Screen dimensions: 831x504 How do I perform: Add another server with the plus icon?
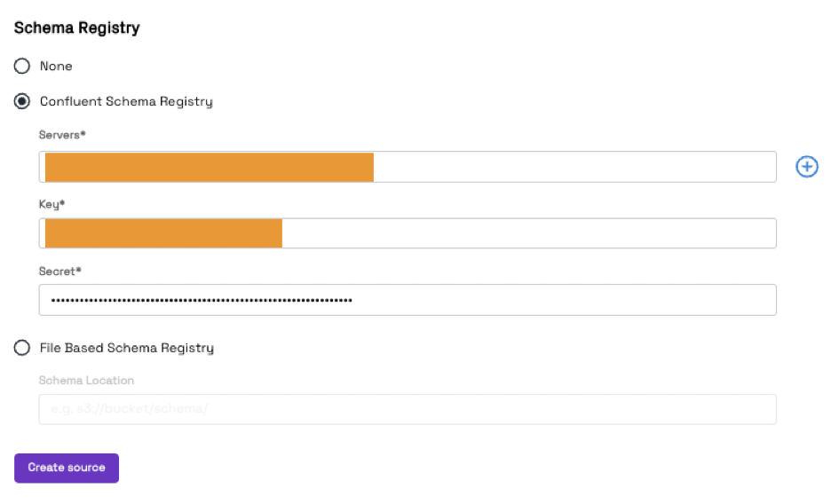point(807,167)
